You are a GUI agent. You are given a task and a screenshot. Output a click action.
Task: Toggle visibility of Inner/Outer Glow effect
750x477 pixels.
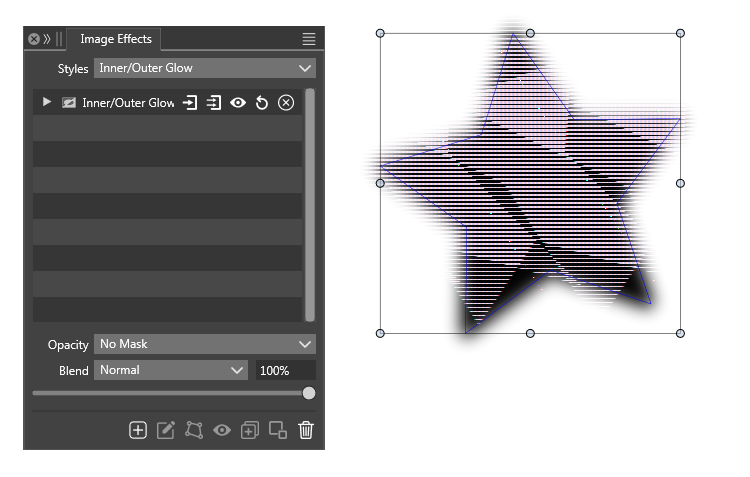coord(238,103)
